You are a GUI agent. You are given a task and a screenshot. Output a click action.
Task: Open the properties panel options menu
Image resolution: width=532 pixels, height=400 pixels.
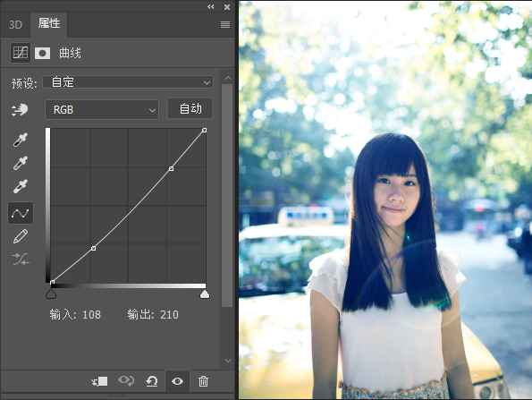click(225, 24)
